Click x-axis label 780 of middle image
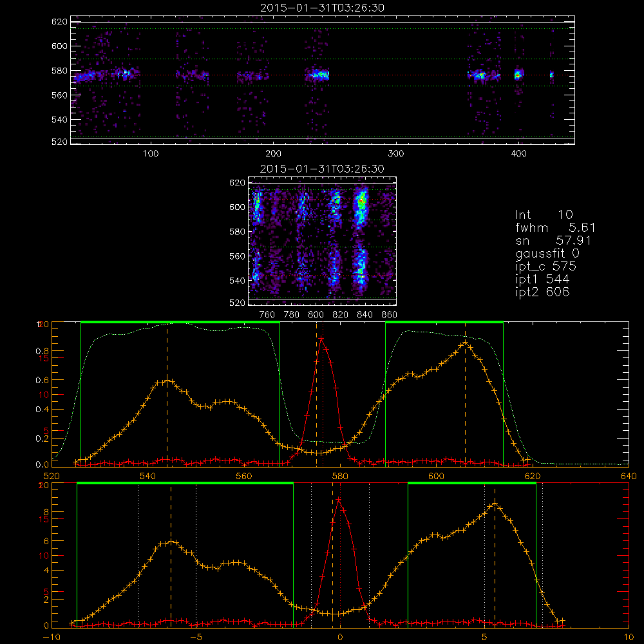 (292, 315)
